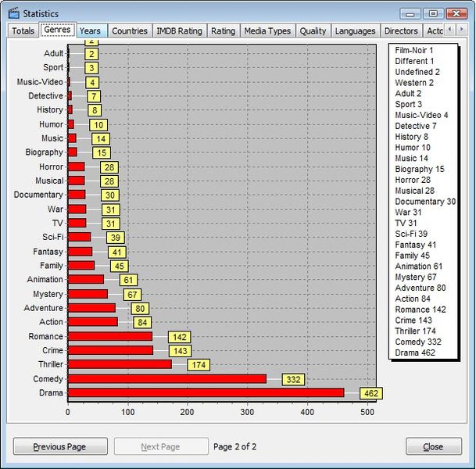The width and height of the screenshot is (476, 469).
Task: Maximize the Statistics window
Action: click(433, 13)
